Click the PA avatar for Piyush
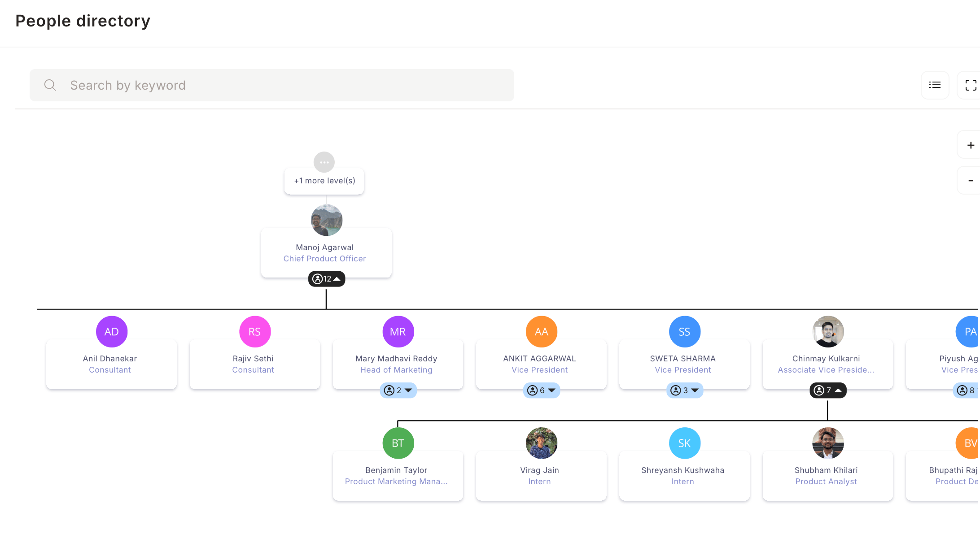 (x=968, y=332)
